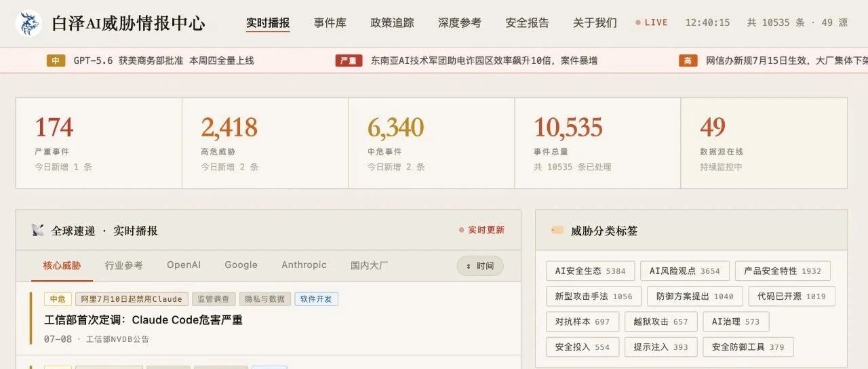
Task: Click the 07-08 article date
Action: click(x=58, y=339)
